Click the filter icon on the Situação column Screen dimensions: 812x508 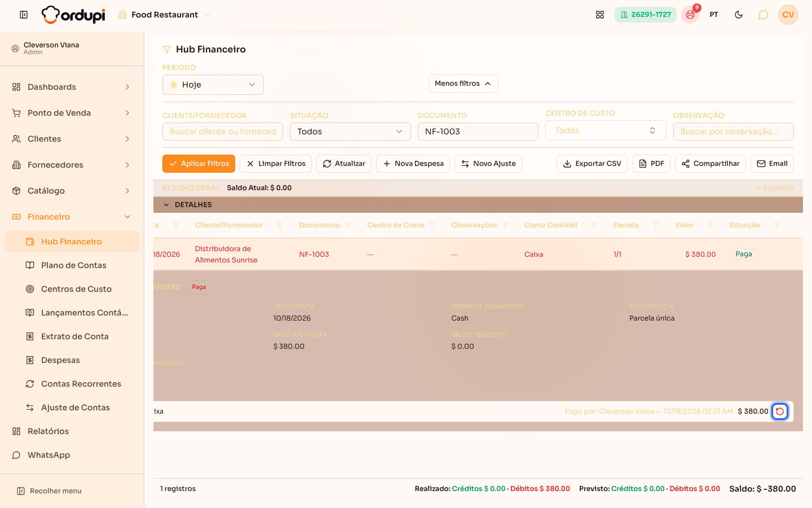pos(777,225)
